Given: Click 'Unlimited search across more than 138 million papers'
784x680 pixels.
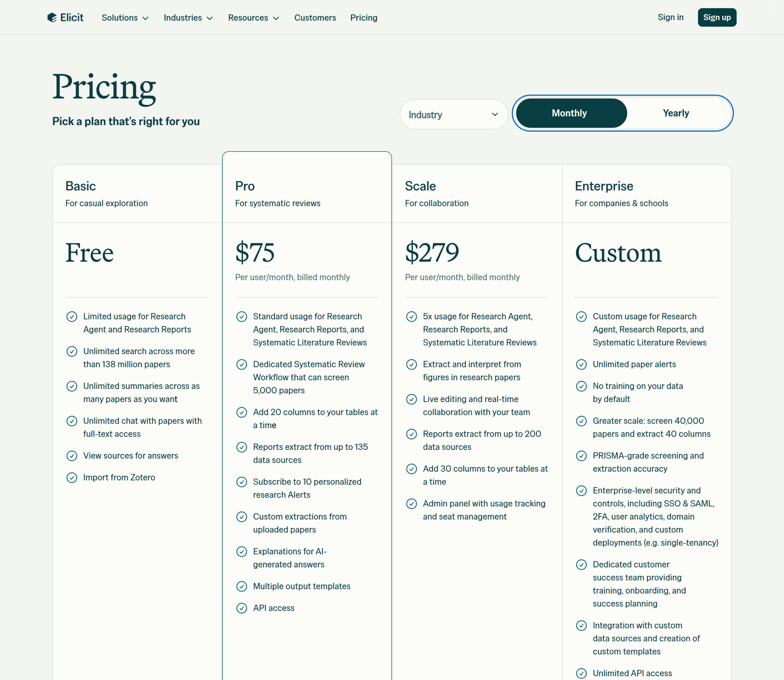Looking at the screenshot, I should (x=139, y=358).
